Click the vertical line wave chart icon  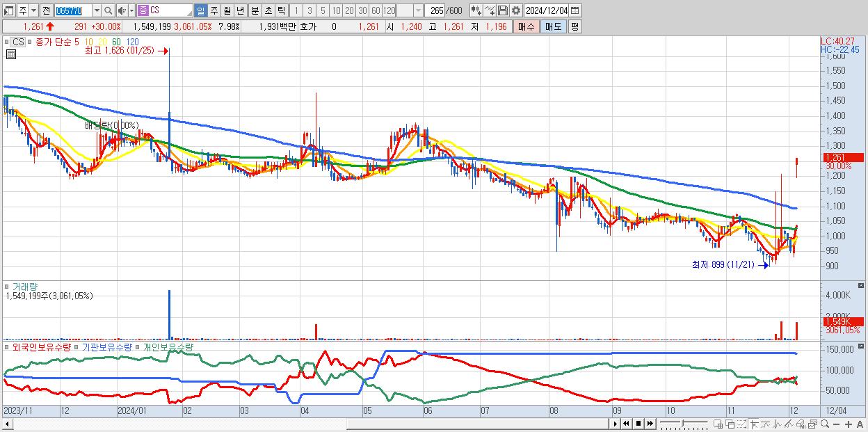click(778, 424)
